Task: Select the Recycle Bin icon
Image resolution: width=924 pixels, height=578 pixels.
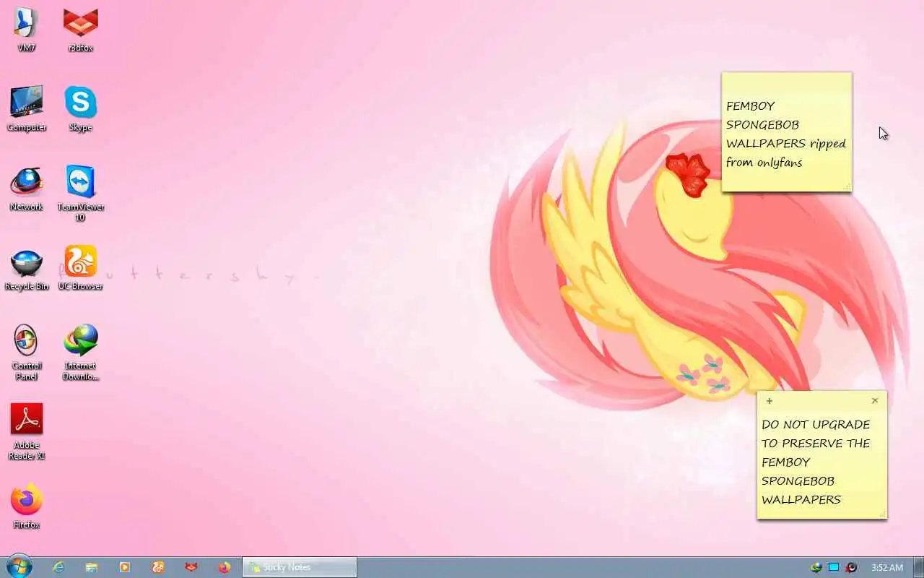Action: pyautogui.click(x=27, y=268)
